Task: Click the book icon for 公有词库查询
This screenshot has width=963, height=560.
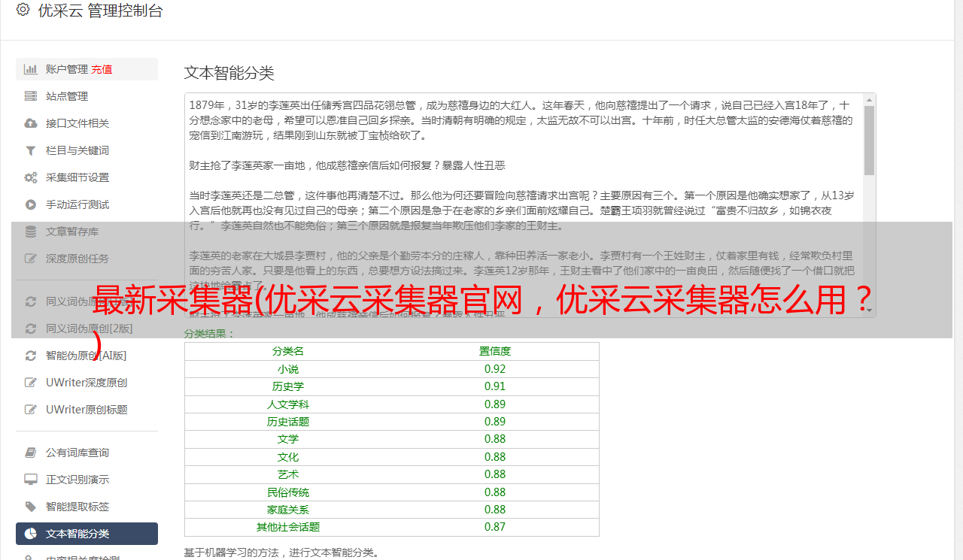Action: point(30,453)
